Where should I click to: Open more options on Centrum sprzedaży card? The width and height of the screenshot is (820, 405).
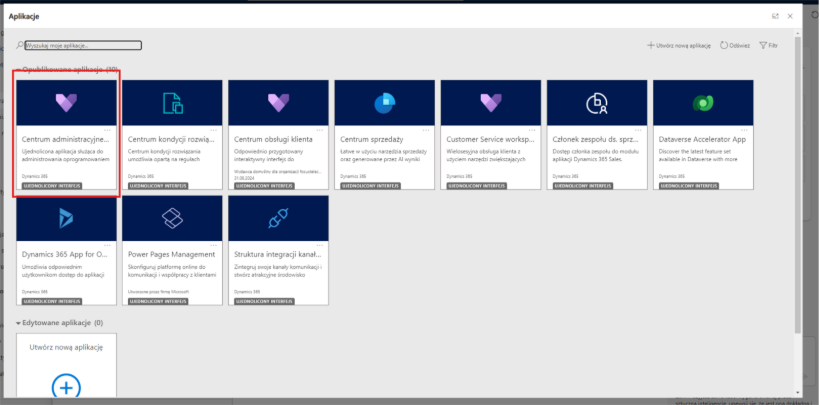(426, 130)
